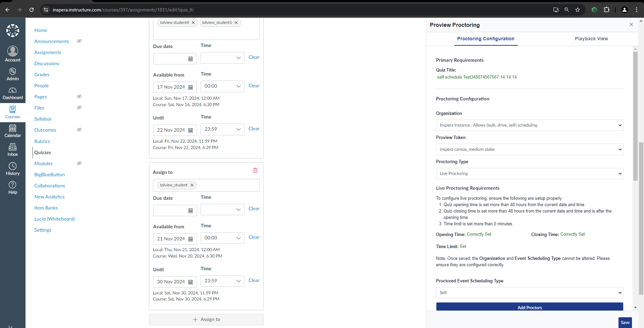Open People in course menu

click(x=42, y=86)
